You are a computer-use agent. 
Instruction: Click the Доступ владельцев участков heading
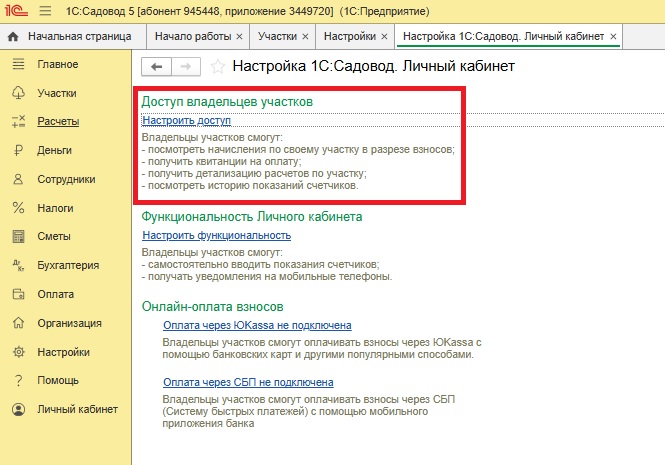[227, 102]
